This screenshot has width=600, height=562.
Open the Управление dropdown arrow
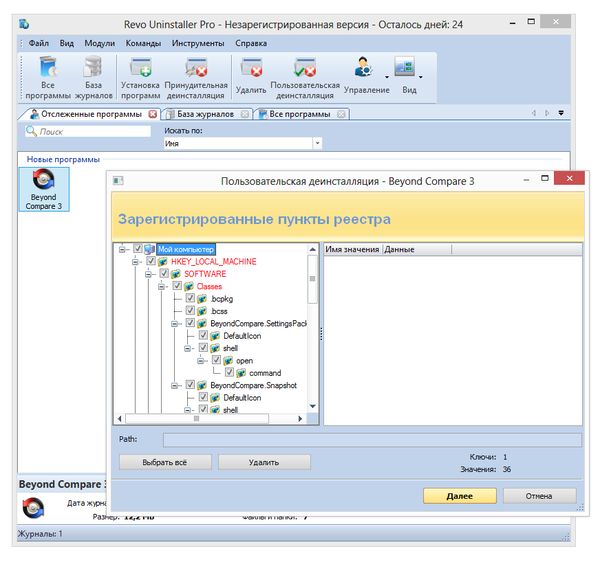pos(387,77)
